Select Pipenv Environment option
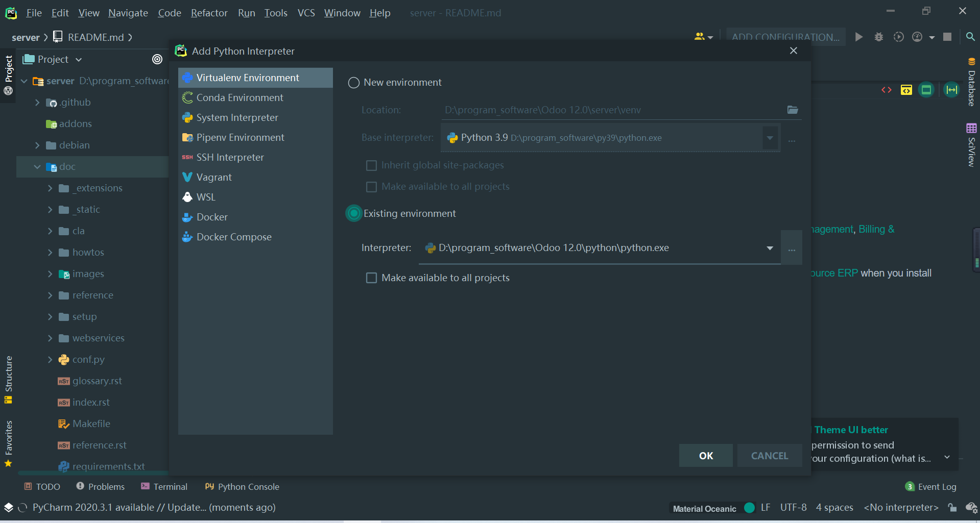This screenshot has width=980, height=523. pyautogui.click(x=255, y=137)
